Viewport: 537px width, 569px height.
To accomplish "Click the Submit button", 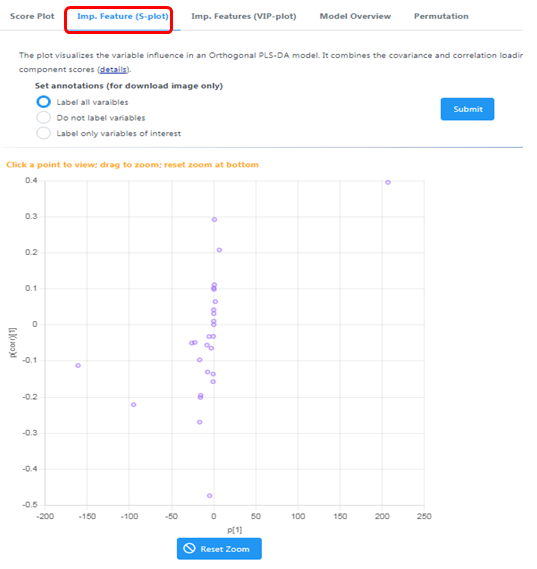I will click(467, 109).
